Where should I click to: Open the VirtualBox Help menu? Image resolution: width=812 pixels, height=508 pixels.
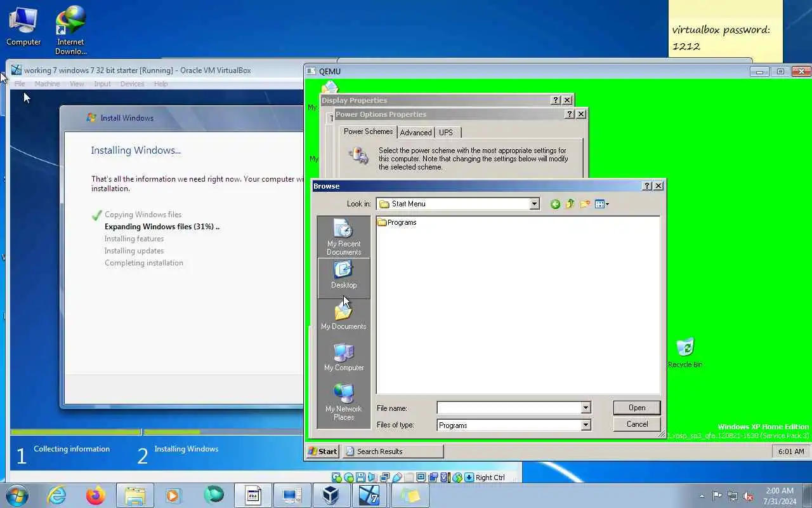pyautogui.click(x=160, y=84)
